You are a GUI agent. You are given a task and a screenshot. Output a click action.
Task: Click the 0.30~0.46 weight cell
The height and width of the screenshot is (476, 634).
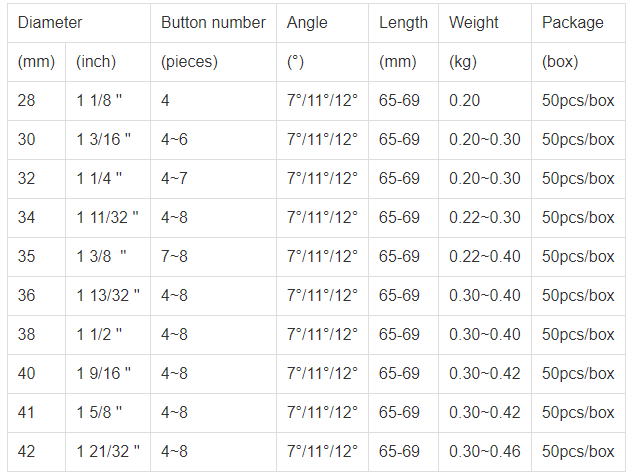point(485,452)
